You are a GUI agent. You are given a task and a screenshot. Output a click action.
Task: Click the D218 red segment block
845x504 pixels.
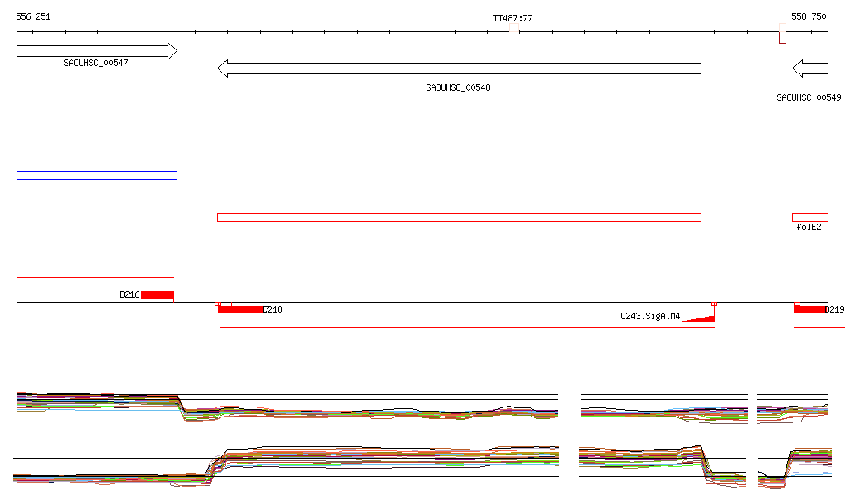tap(241, 309)
